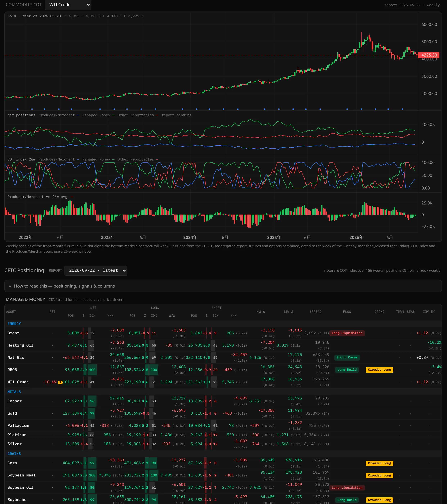447x504 pixels.
Task: Click the ASSET column header
Action: click(x=11, y=312)
